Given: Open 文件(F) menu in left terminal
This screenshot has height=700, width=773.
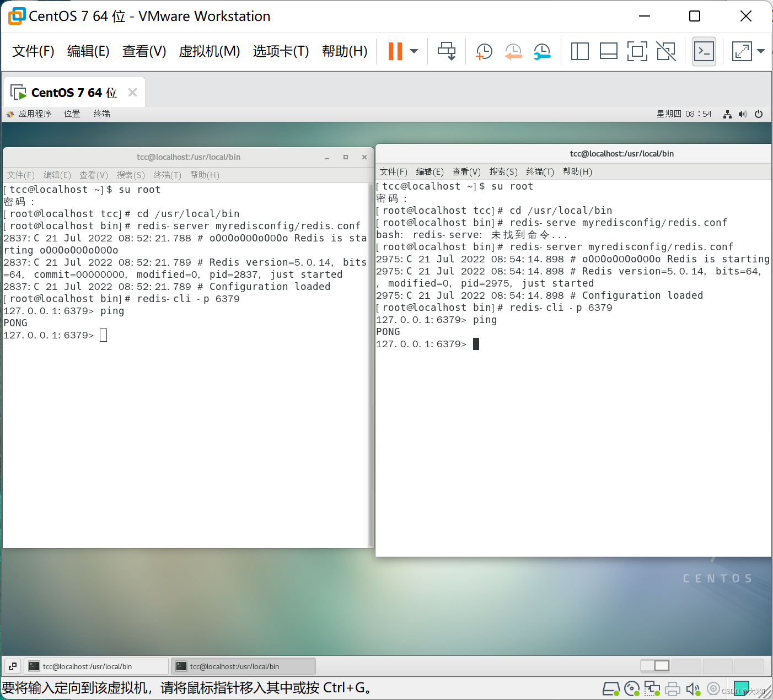Looking at the screenshot, I should pos(21,175).
